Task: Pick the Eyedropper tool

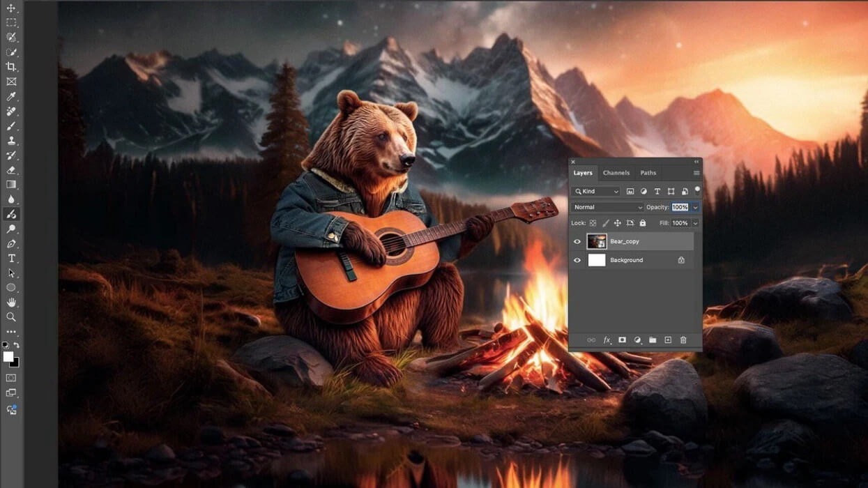Action: click(x=11, y=96)
